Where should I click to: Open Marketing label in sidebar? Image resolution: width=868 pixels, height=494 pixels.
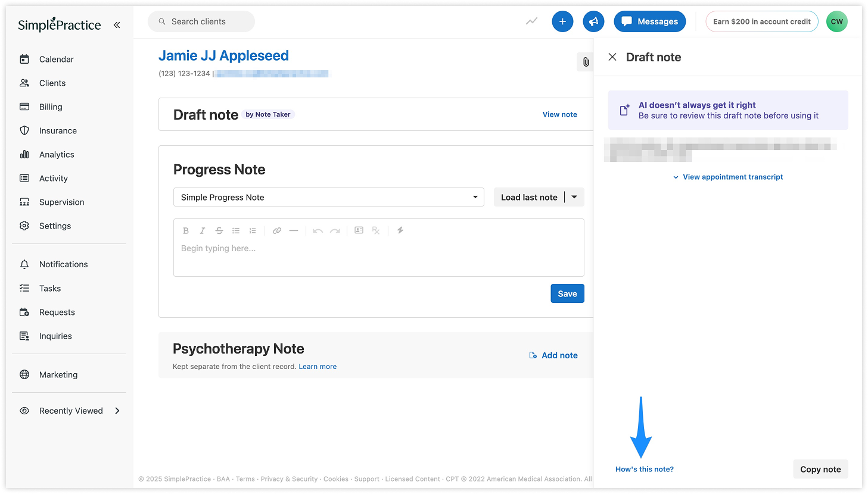coord(58,374)
